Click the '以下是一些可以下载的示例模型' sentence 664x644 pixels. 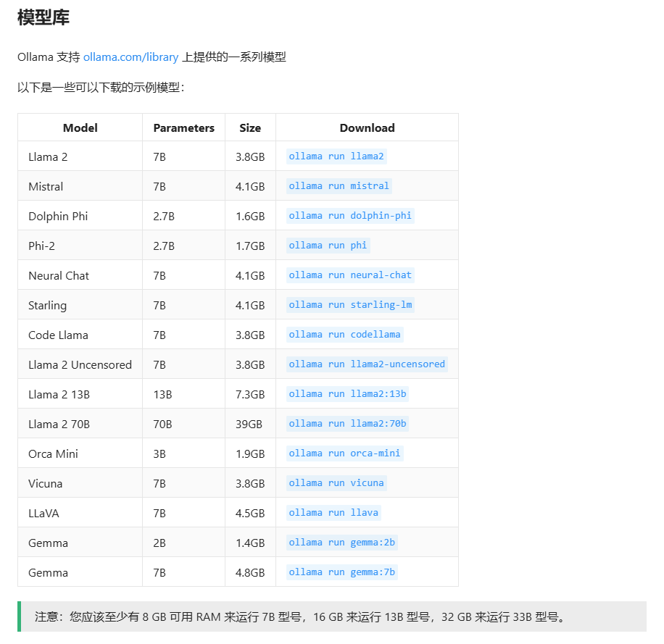101,88
